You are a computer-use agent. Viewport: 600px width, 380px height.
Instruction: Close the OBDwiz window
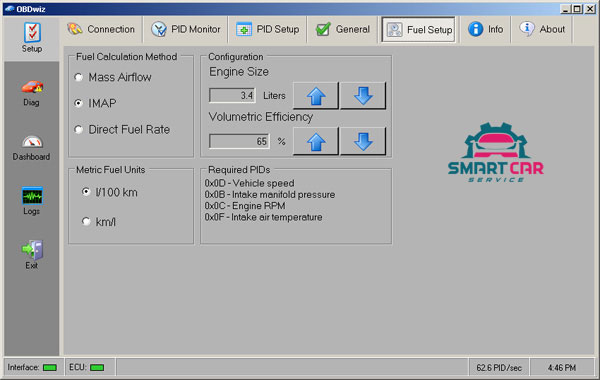click(x=590, y=9)
